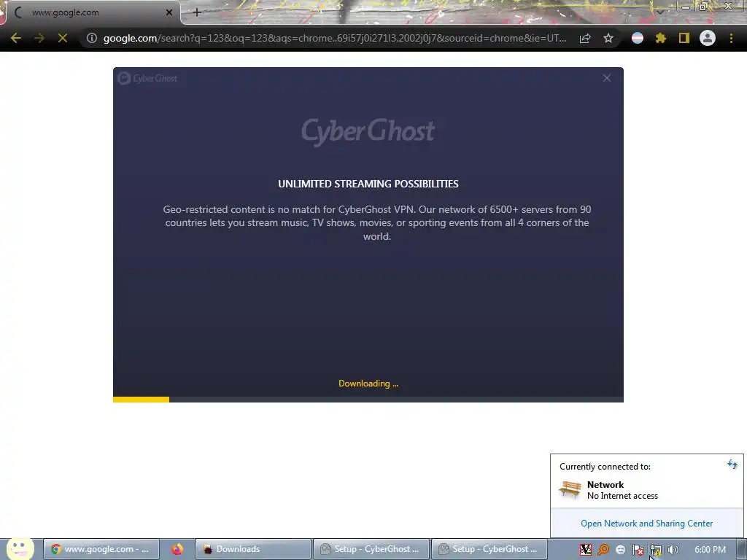Click the orange magnifier tray icon
The image size is (747, 560).
603,550
